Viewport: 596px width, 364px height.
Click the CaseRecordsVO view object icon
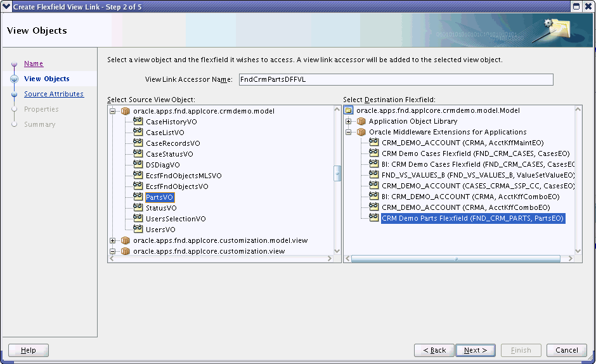(138, 142)
